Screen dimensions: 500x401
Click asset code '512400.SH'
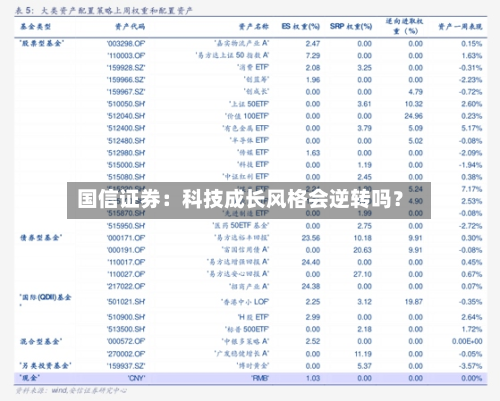[126, 128]
